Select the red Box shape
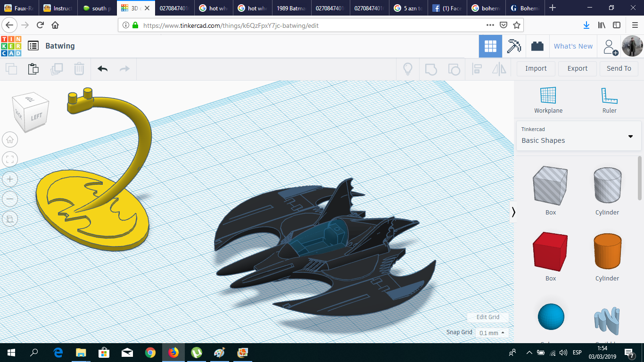 (551, 252)
